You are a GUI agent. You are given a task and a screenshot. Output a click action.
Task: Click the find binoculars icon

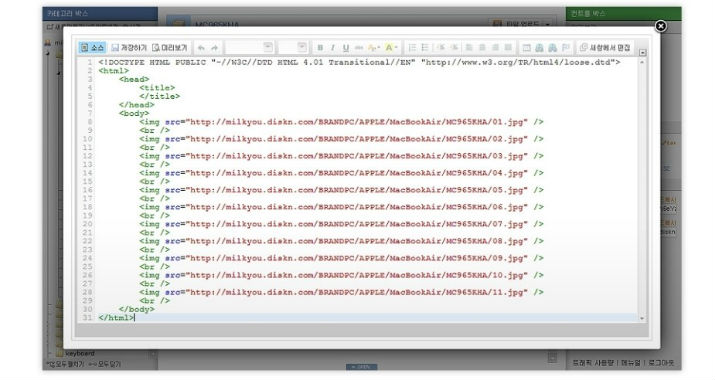(x=539, y=47)
